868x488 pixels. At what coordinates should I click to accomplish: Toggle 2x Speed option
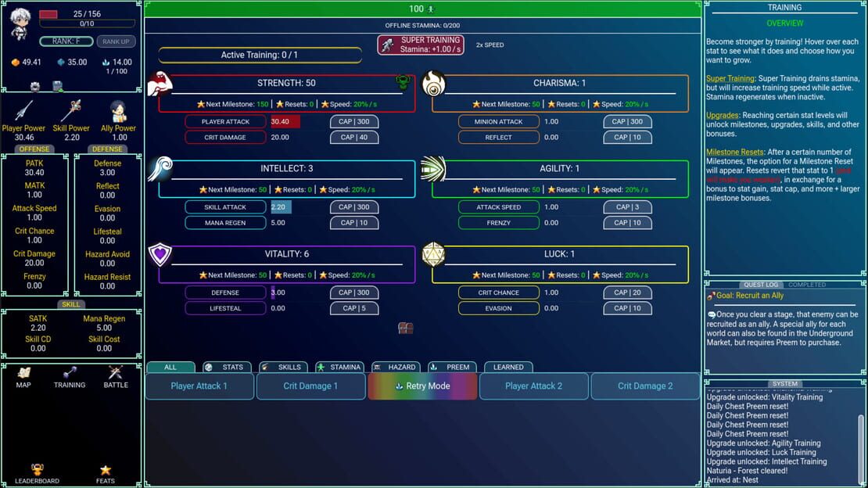[490, 45]
